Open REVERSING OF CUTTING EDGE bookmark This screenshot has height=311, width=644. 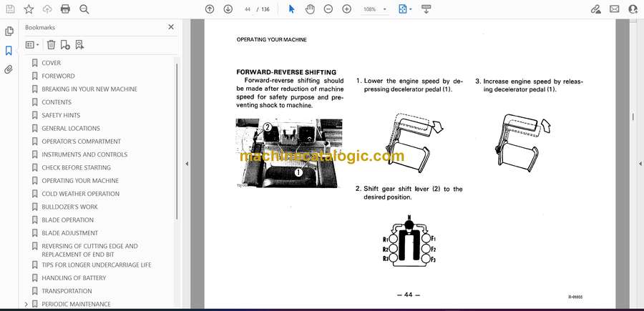point(89,250)
